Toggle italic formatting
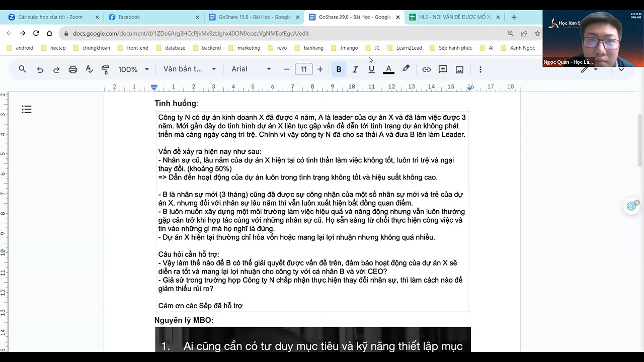 355,69
